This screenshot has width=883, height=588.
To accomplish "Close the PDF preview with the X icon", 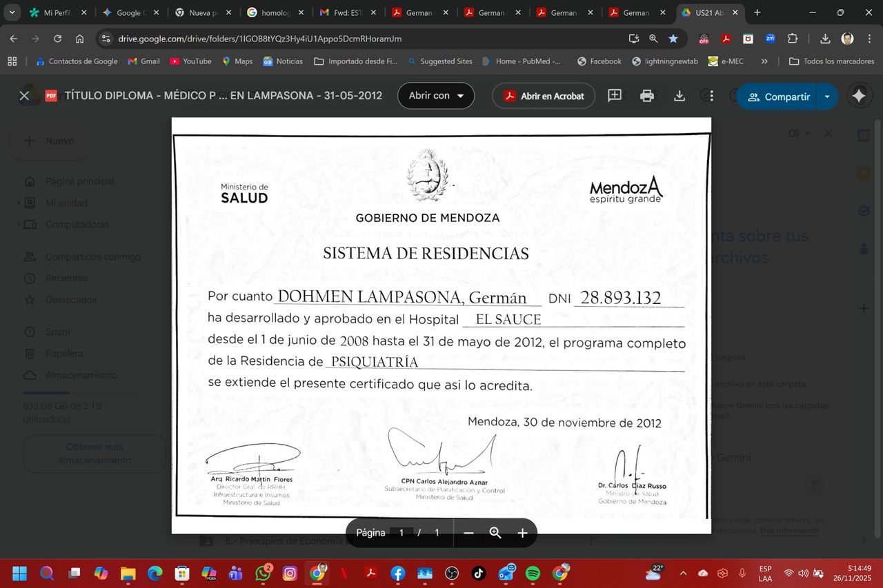I will point(24,96).
